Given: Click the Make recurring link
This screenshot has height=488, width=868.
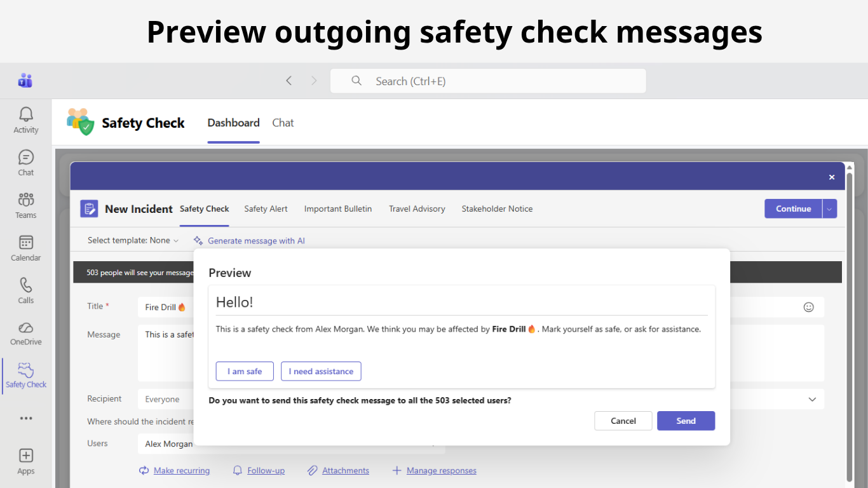Looking at the screenshot, I should (182, 470).
